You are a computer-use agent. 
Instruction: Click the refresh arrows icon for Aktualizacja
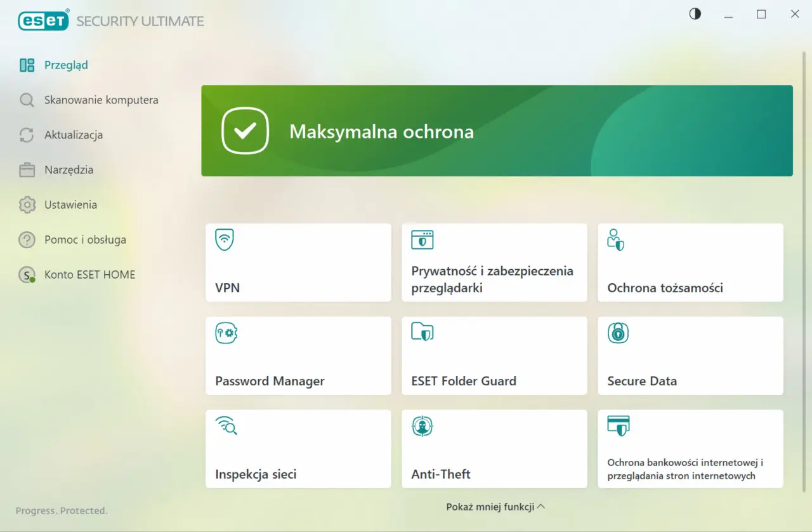pyautogui.click(x=27, y=135)
